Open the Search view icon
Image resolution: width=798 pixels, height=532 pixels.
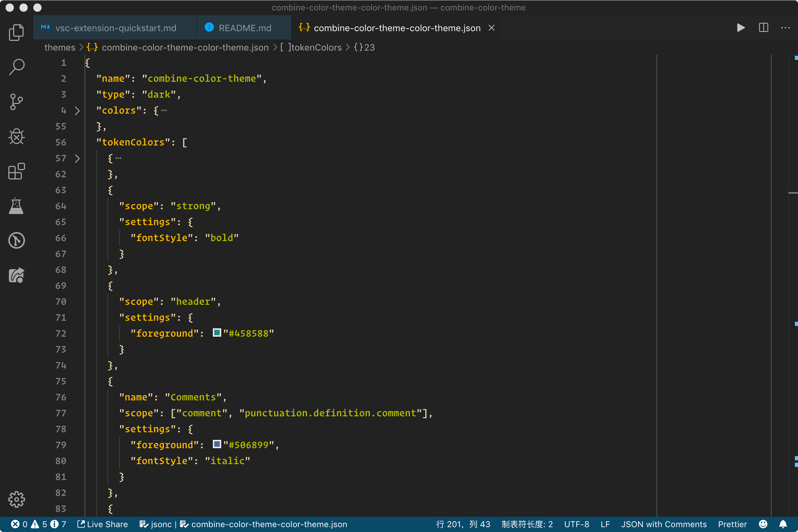(x=16, y=67)
